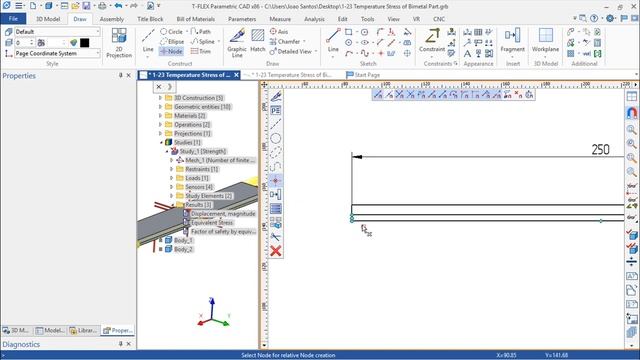Select the Path construction tool

tap(200, 31)
